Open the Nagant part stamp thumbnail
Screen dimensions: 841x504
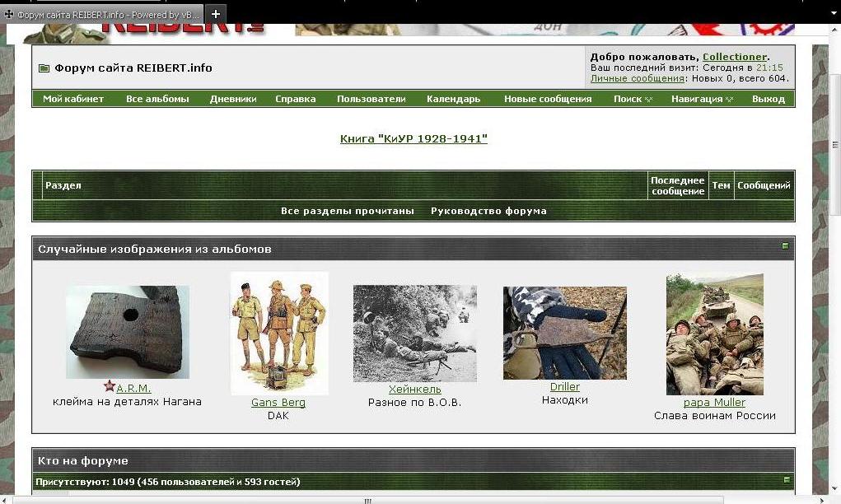pos(128,332)
